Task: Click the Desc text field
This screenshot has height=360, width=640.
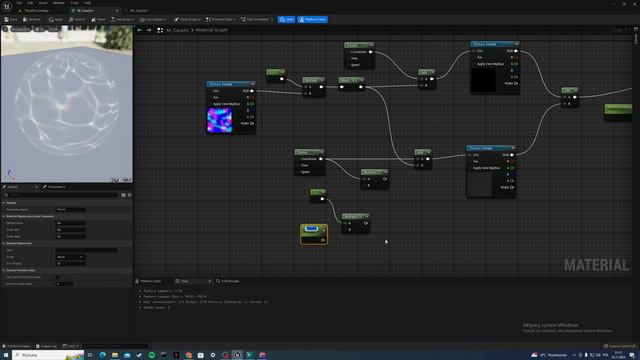Action: (86, 250)
